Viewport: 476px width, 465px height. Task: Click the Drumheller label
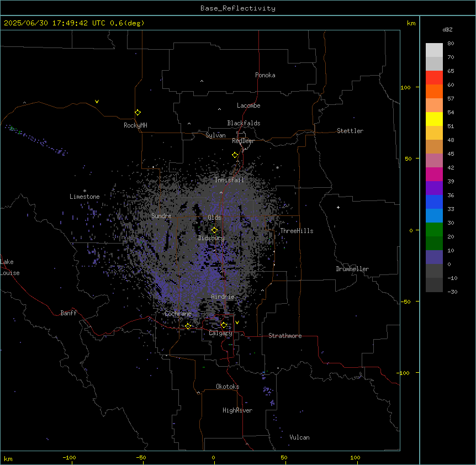(352, 269)
